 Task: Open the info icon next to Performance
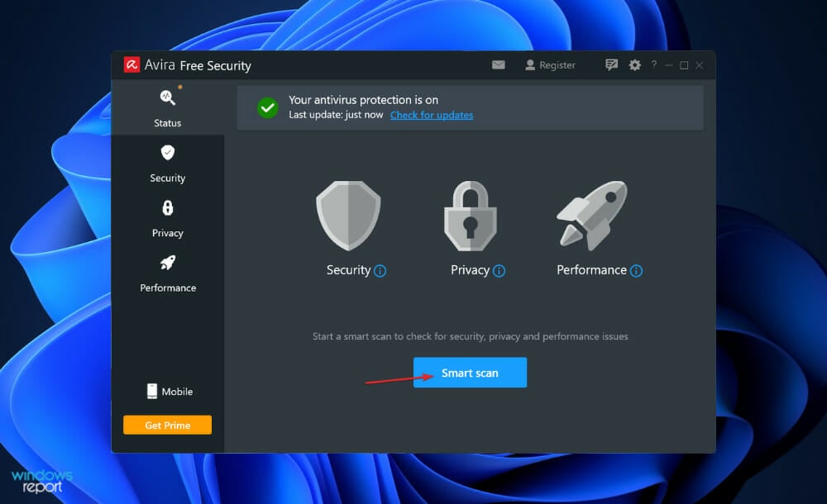(x=637, y=270)
